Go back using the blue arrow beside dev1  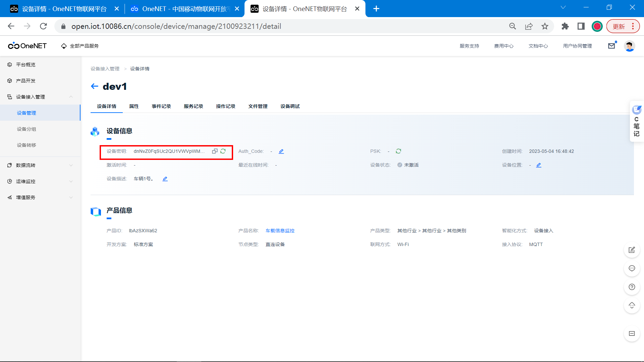[95, 86]
